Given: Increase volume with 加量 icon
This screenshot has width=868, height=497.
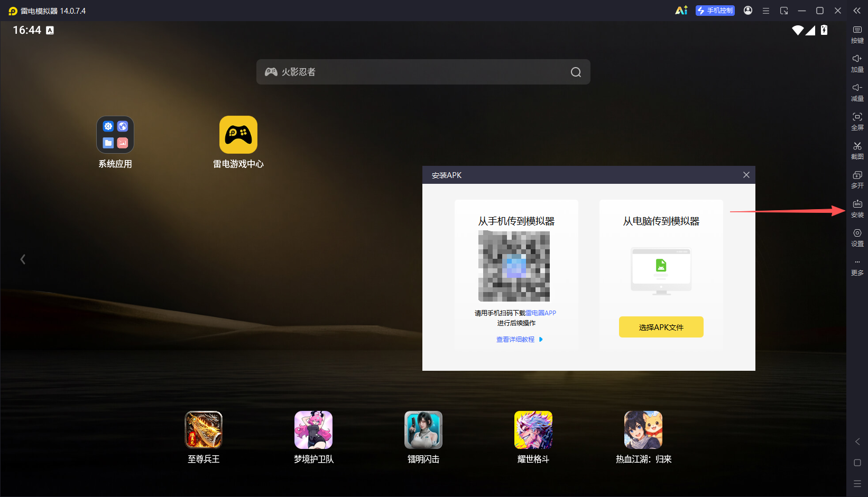Looking at the screenshot, I should (857, 63).
